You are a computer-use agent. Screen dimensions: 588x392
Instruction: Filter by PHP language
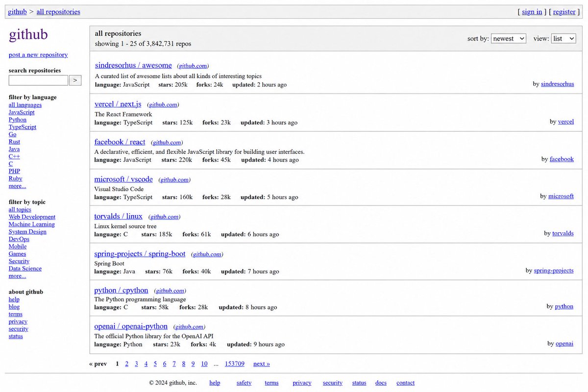(14, 171)
